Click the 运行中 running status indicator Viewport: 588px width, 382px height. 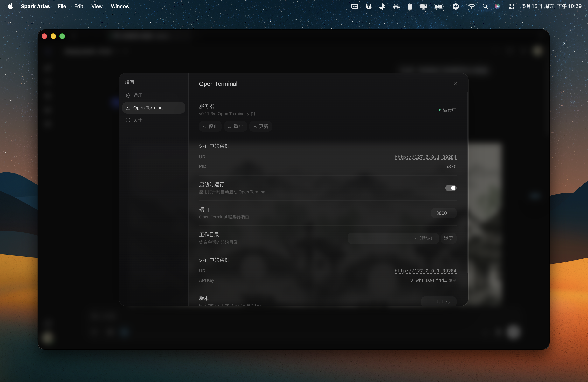point(447,110)
